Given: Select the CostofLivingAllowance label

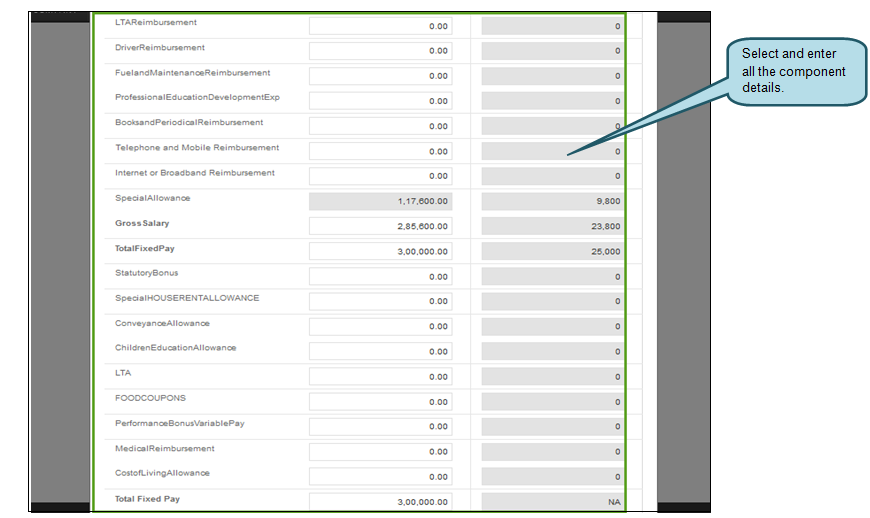Looking at the screenshot, I should (x=163, y=473).
